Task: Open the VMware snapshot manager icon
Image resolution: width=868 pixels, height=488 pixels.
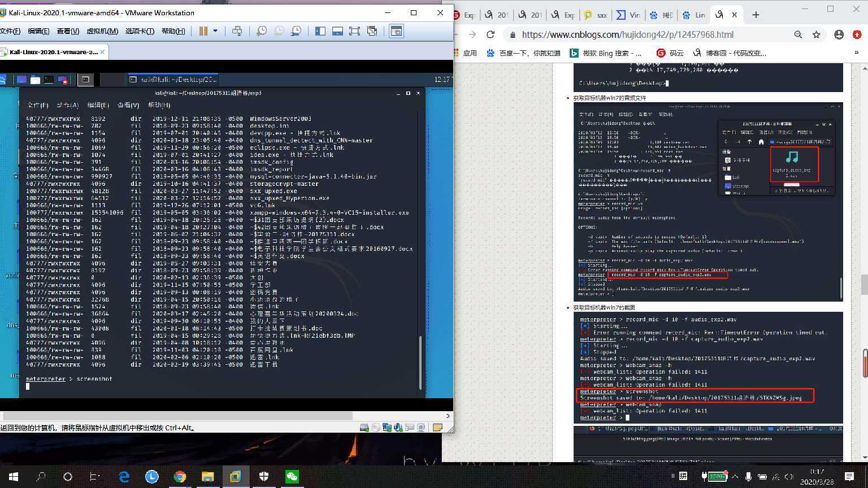Action: pos(296,31)
